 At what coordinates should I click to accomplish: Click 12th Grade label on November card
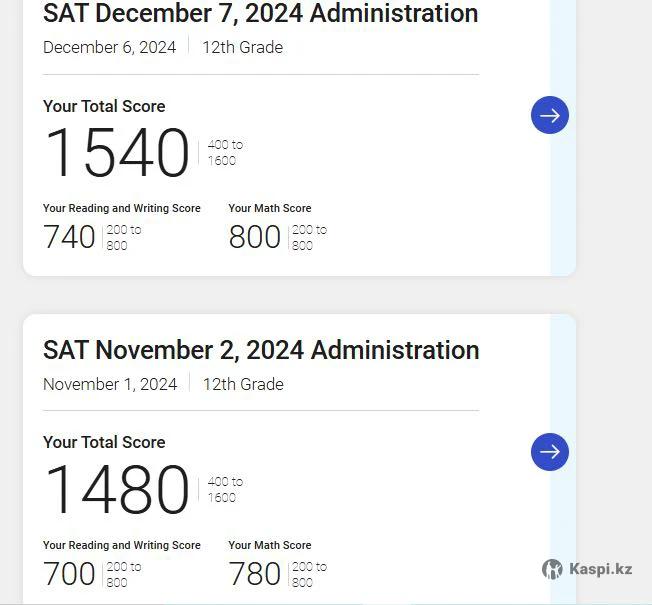243,384
